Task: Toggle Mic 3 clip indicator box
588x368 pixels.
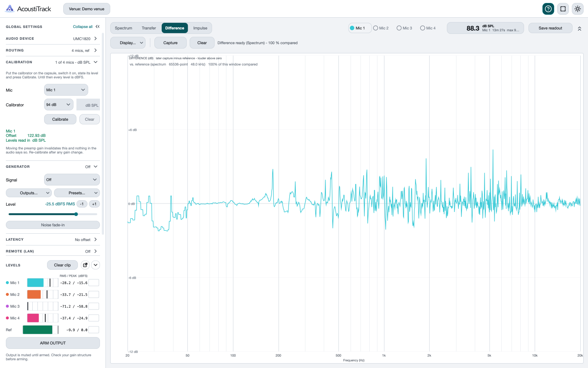Action: point(94,306)
